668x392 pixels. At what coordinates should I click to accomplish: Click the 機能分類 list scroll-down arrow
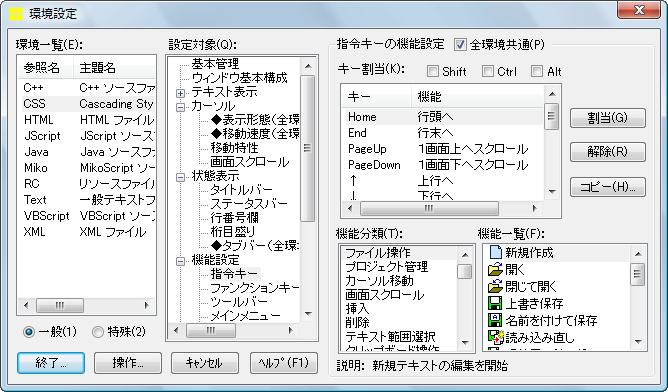click(x=465, y=343)
